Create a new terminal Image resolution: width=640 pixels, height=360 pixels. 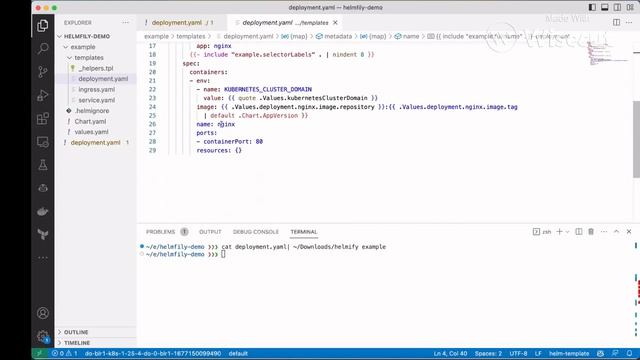559,231
